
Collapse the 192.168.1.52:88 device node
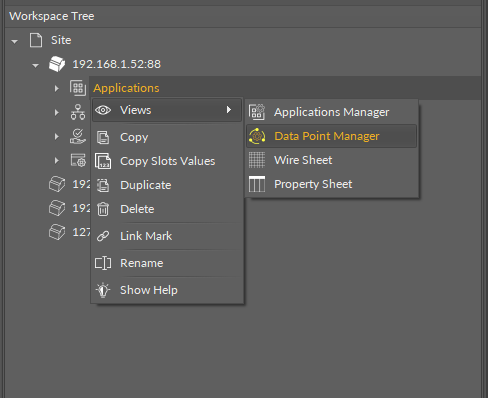tap(35, 65)
